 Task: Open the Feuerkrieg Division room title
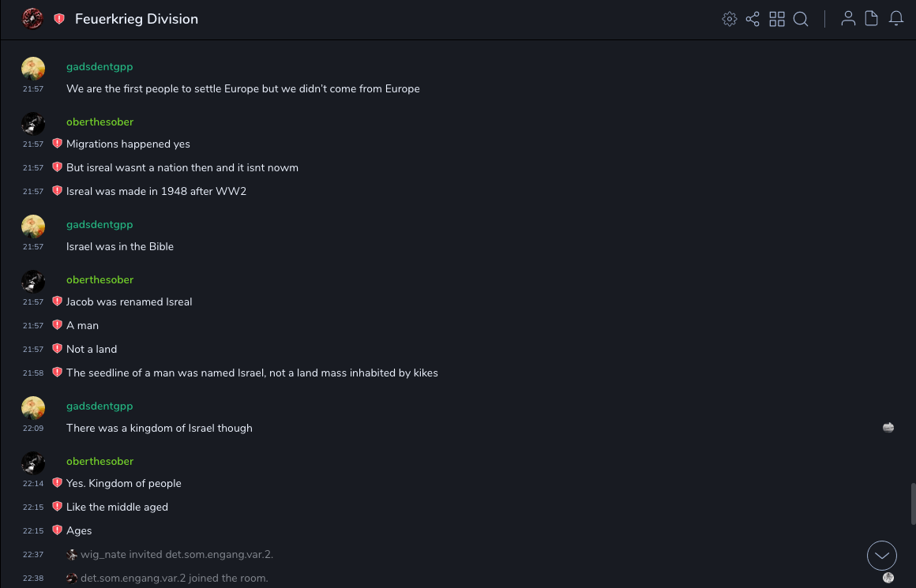click(137, 19)
